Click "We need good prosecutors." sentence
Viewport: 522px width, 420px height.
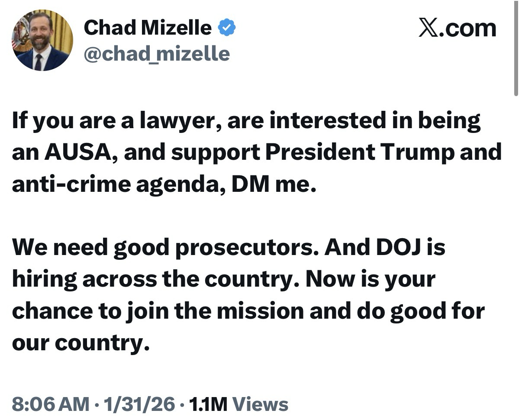coord(164,248)
